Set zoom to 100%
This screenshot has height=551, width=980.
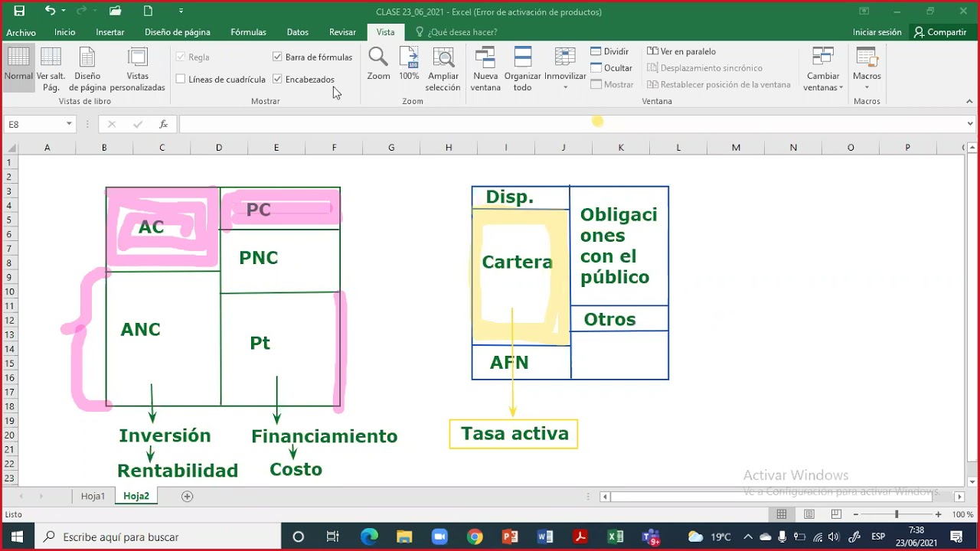click(409, 64)
